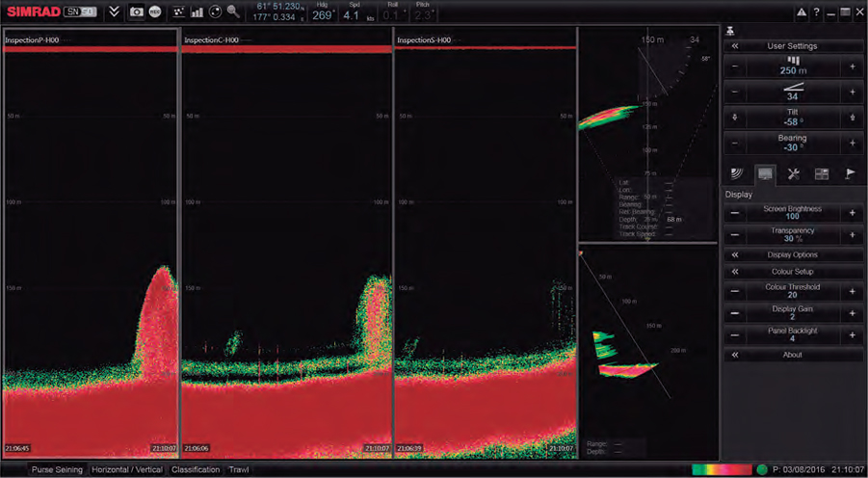Select the Trawl mode tab
This screenshot has height=478, width=868.
tap(238, 470)
